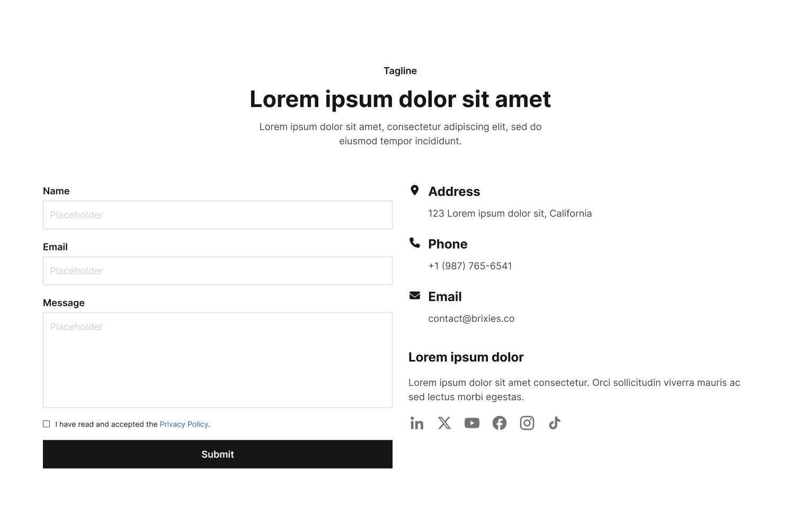Click the location pin icon beside Address

tap(415, 190)
